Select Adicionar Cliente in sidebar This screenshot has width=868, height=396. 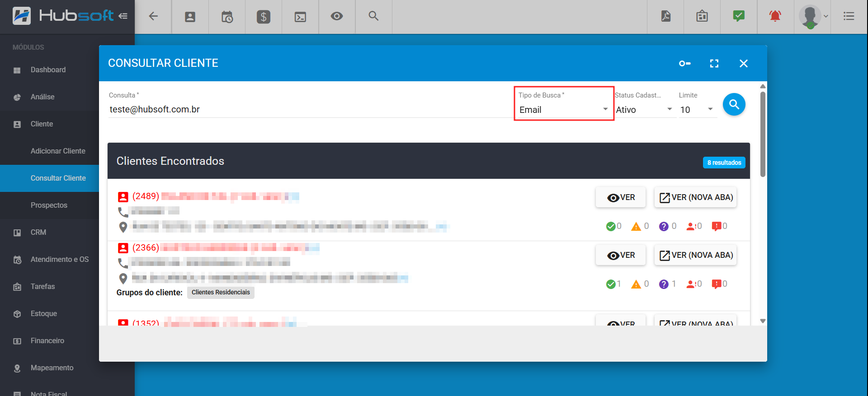pos(58,151)
